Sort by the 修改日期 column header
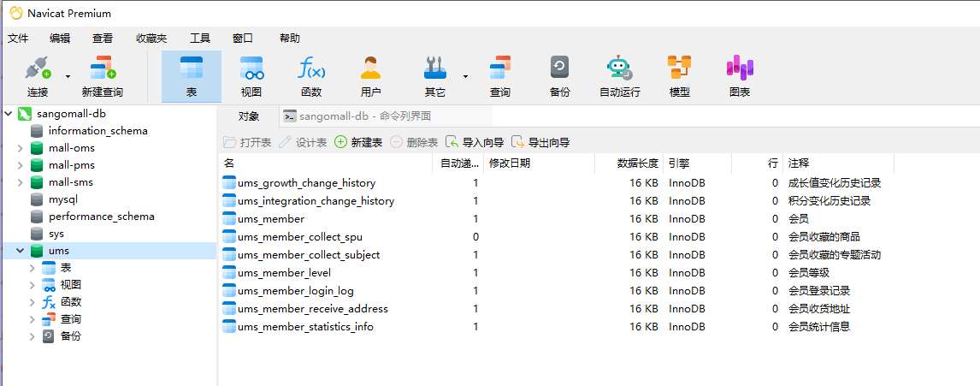This screenshot has height=386, width=980. tap(539, 163)
